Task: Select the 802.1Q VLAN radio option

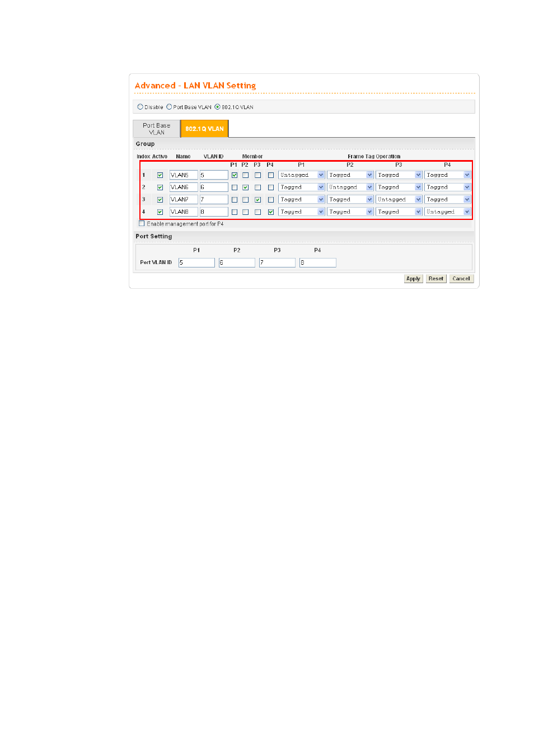Action: (x=217, y=107)
